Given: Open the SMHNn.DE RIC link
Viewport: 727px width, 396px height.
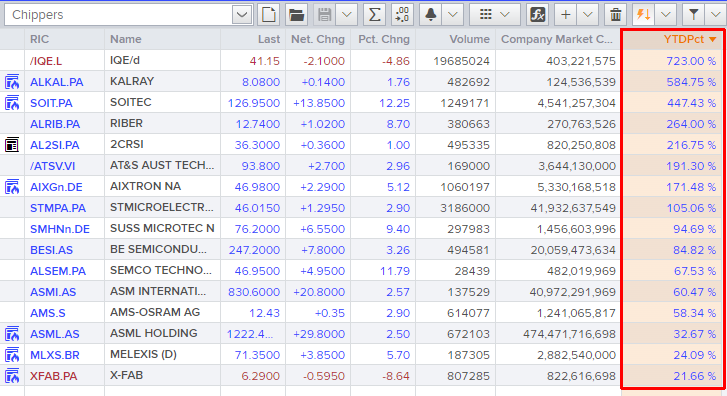Looking at the screenshot, I should [x=60, y=229].
